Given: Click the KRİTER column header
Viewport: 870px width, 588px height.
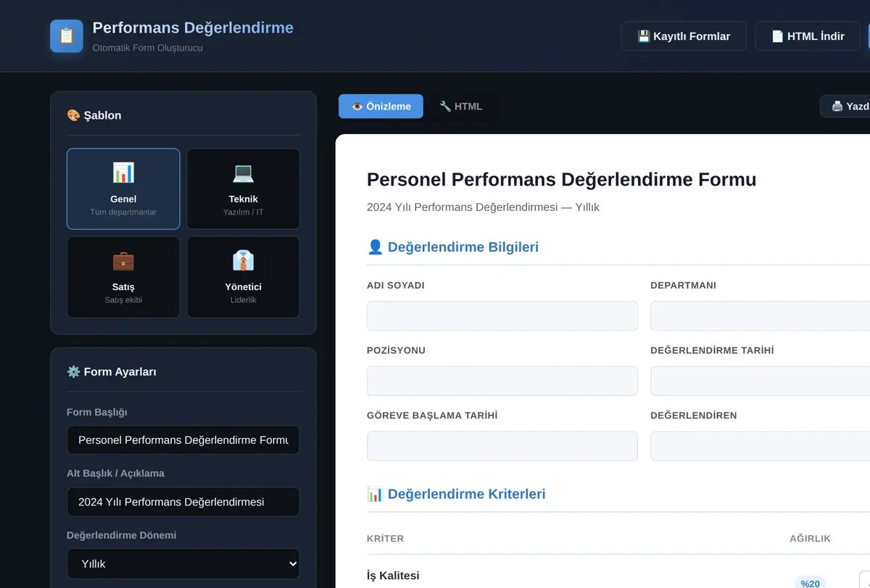Looking at the screenshot, I should (385, 539).
